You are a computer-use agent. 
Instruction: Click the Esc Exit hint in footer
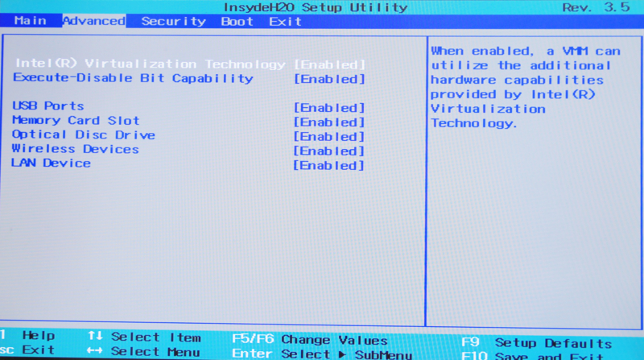(27, 350)
